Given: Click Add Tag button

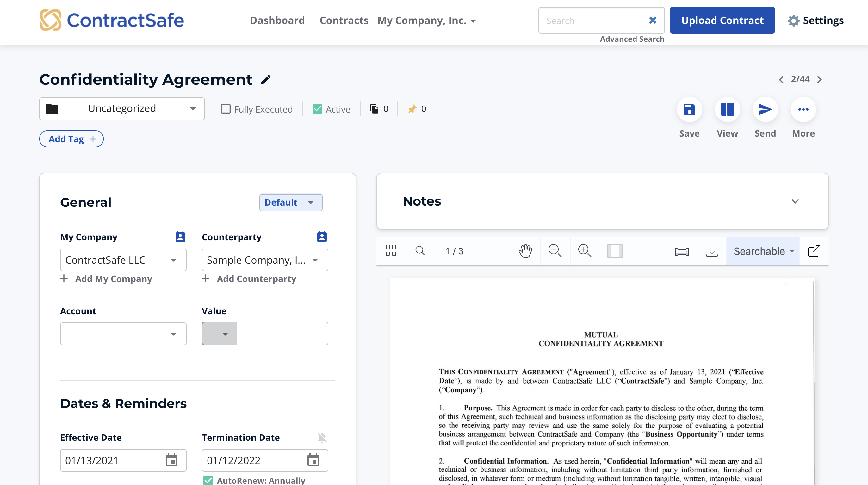Looking at the screenshot, I should pos(71,139).
